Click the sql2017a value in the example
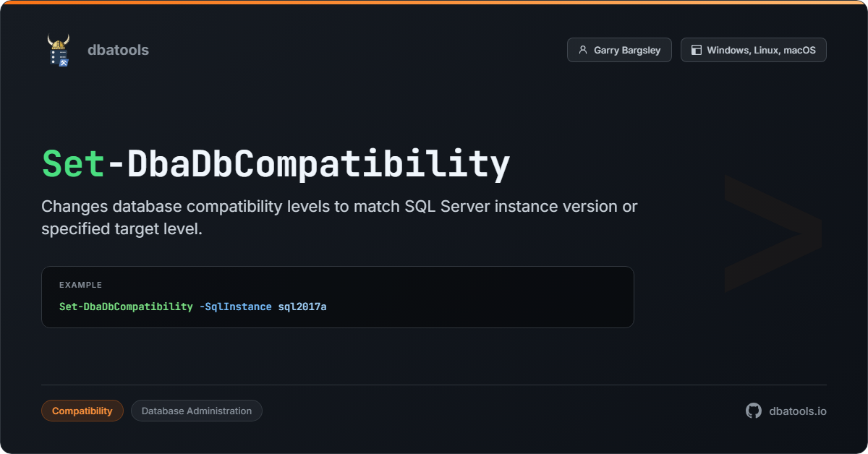Image resolution: width=868 pixels, height=454 pixels. tap(302, 307)
